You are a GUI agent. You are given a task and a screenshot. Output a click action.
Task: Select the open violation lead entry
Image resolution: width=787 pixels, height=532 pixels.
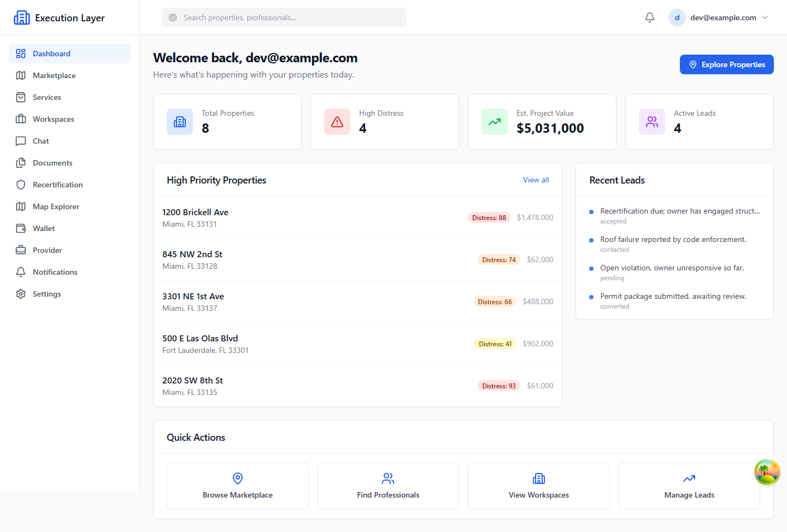click(674, 273)
